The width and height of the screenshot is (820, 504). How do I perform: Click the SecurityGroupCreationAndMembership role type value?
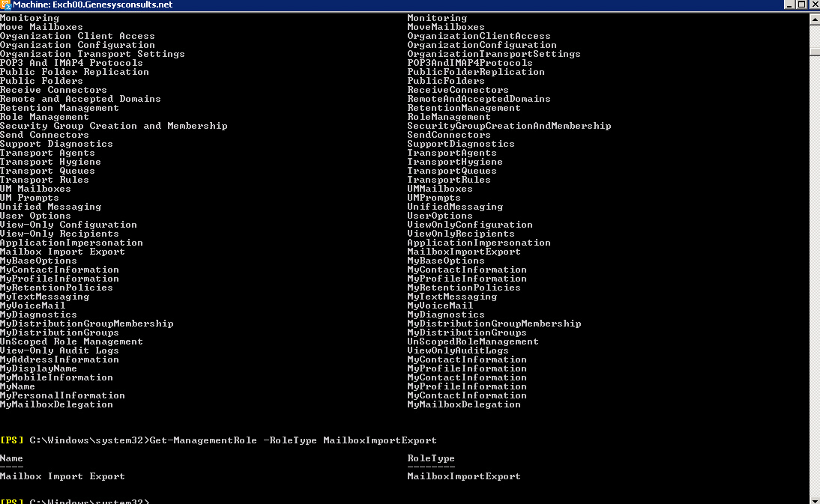pyautogui.click(x=509, y=126)
